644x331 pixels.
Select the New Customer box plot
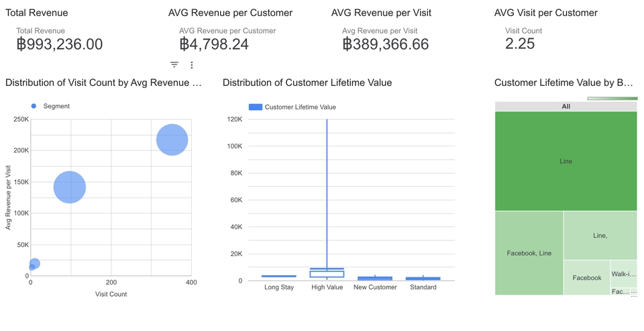pos(375,278)
